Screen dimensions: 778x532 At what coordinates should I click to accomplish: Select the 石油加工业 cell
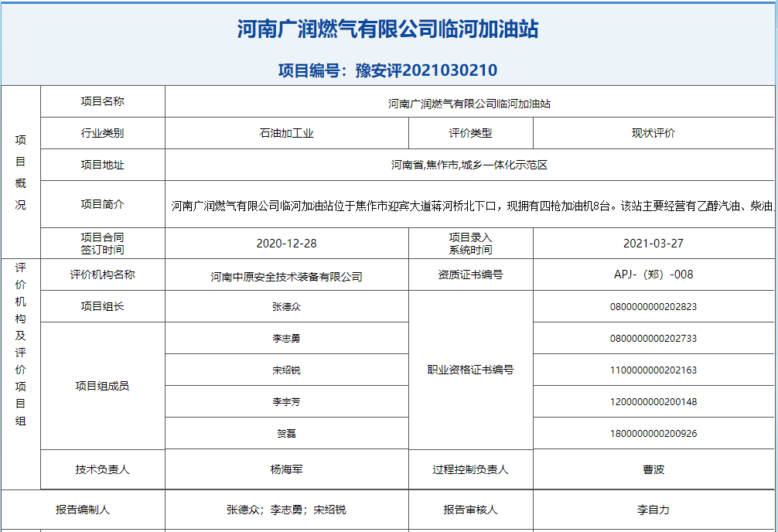[x=287, y=133]
